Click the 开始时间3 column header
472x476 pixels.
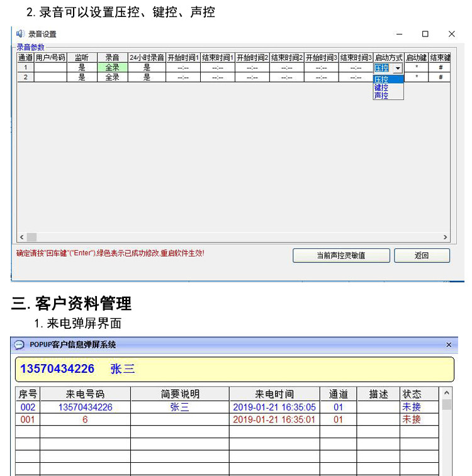tap(321, 57)
